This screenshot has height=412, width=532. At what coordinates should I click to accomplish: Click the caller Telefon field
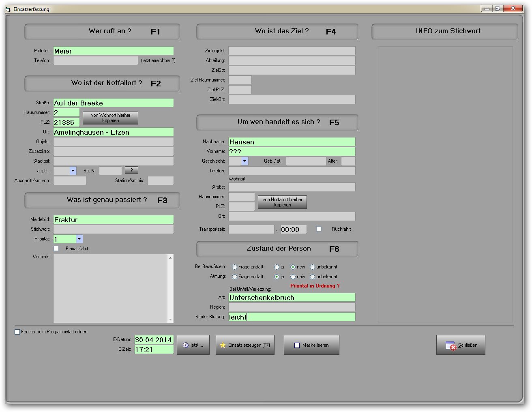96,60
